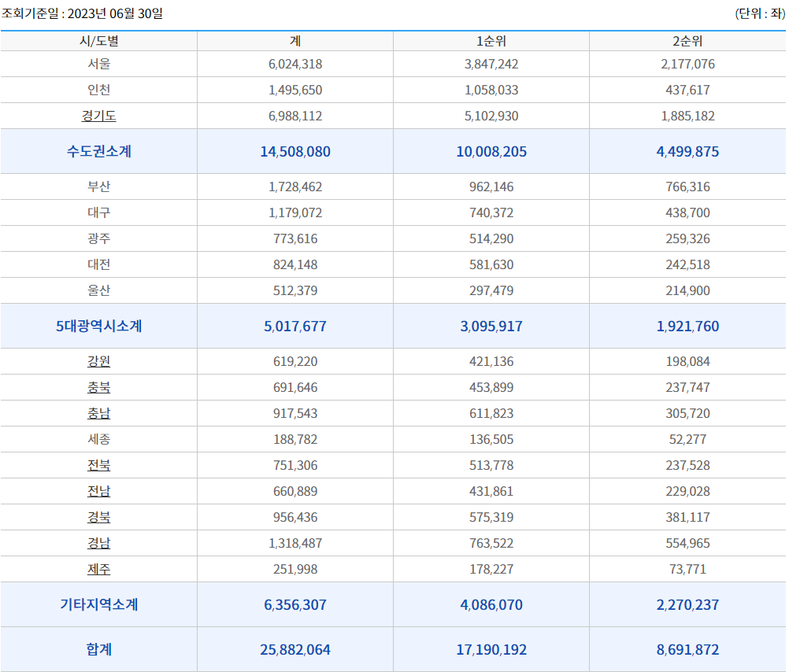This screenshot has height=672, width=789.
Task: Select the 5대광역시소계 subtotal row
Action: point(98,326)
